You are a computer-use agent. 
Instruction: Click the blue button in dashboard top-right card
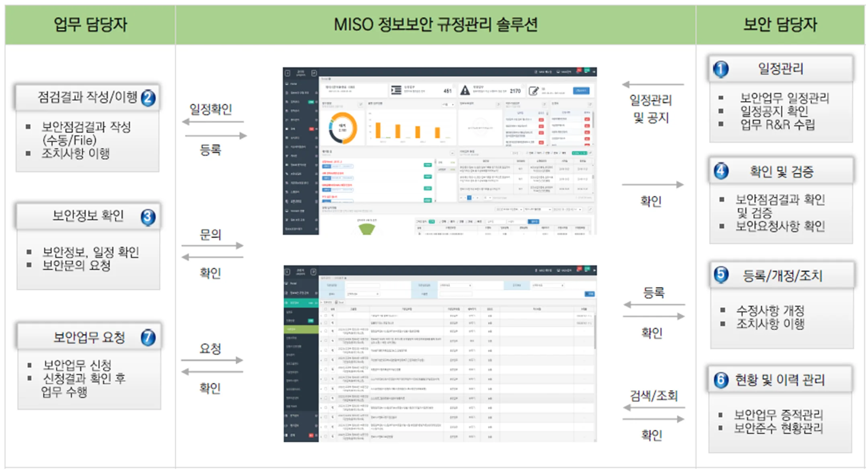tap(581, 90)
